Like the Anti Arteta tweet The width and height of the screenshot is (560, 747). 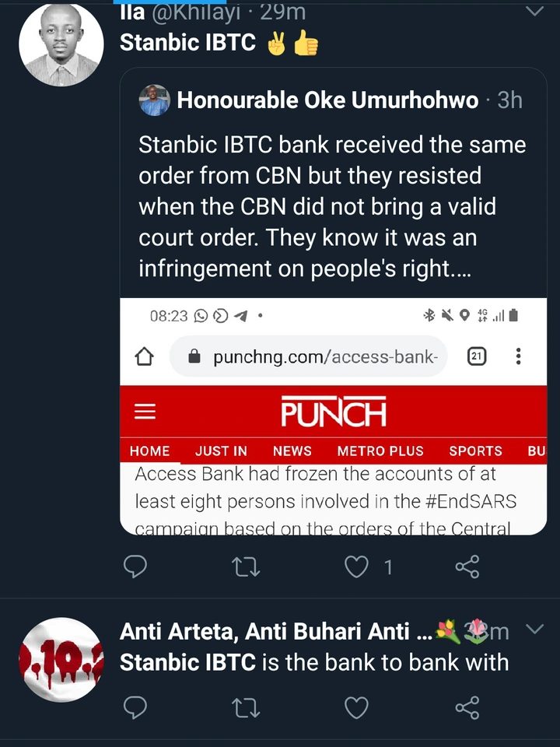click(357, 707)
